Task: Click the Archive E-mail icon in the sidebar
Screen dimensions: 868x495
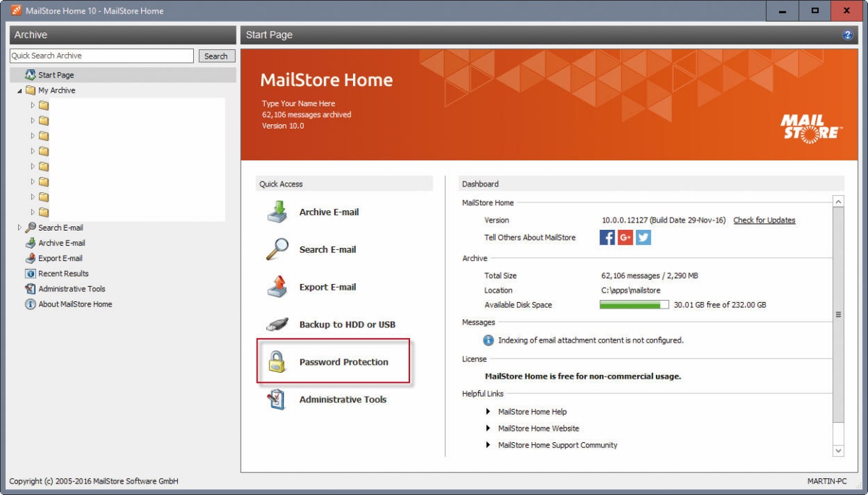Action: (30, 243)
